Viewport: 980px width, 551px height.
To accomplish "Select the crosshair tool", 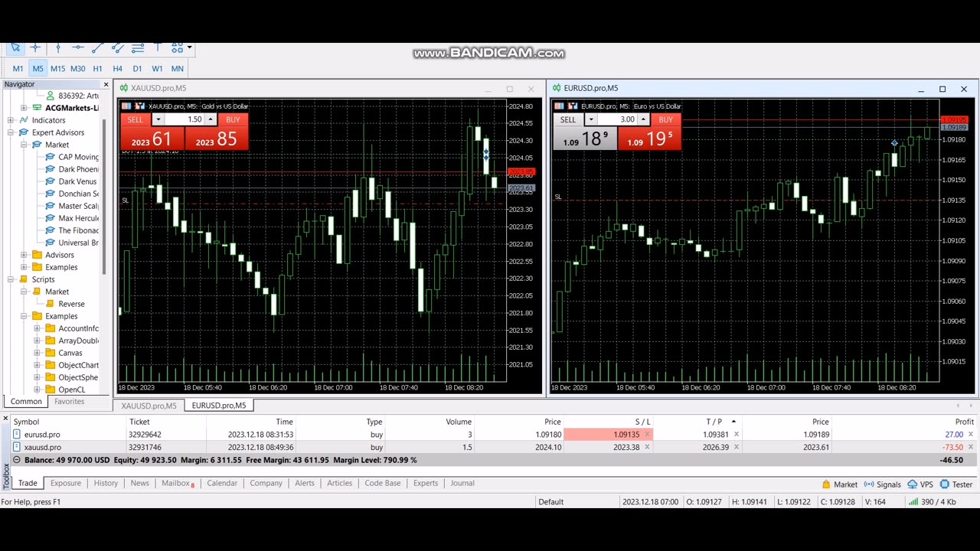I will point(35,47).
